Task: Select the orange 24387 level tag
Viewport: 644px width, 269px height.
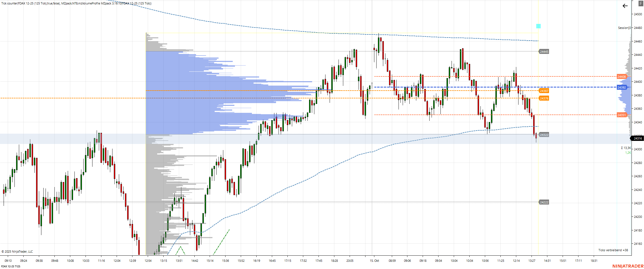Action: coord(544,91)
